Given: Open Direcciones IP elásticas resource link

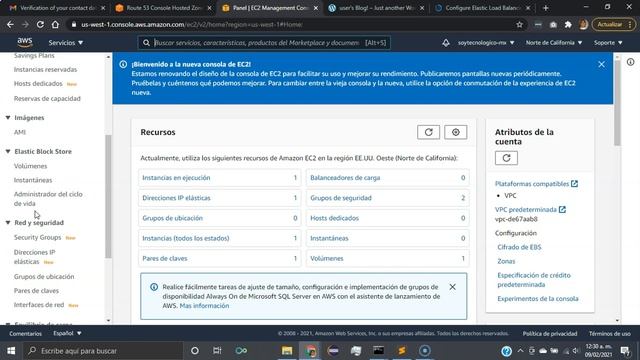Looking at the screenshot, I should pos(176,198).
